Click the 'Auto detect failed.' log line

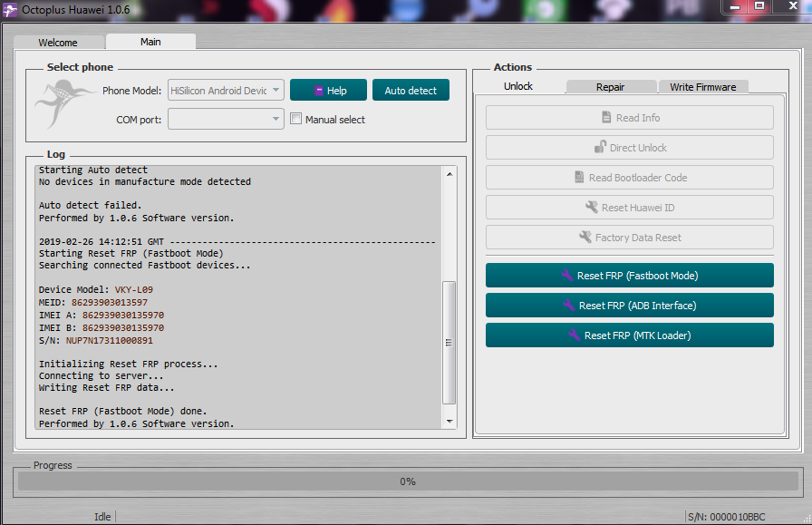[x=90, y=205]
